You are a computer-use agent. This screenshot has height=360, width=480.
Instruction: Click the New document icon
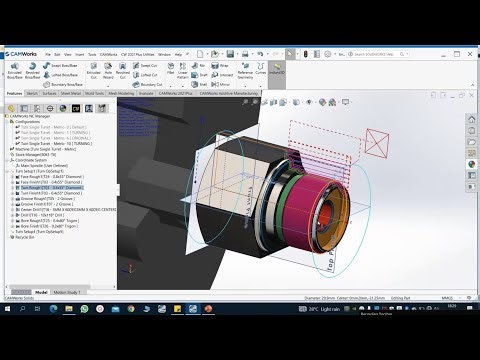[200, 54]
